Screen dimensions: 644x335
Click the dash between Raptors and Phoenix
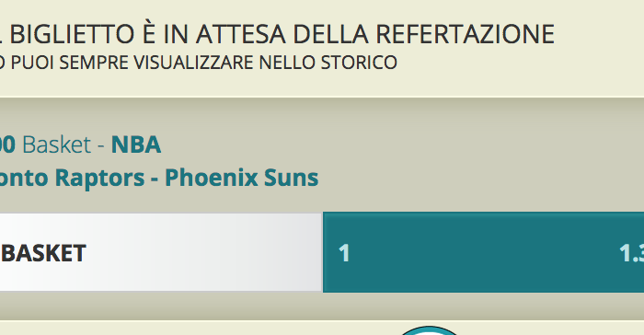155,179
